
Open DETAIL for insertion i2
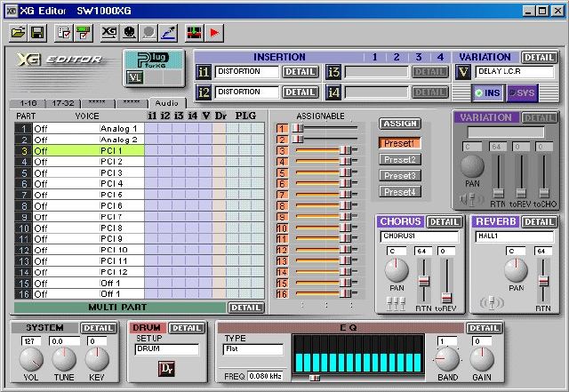[x=301, y=92]
